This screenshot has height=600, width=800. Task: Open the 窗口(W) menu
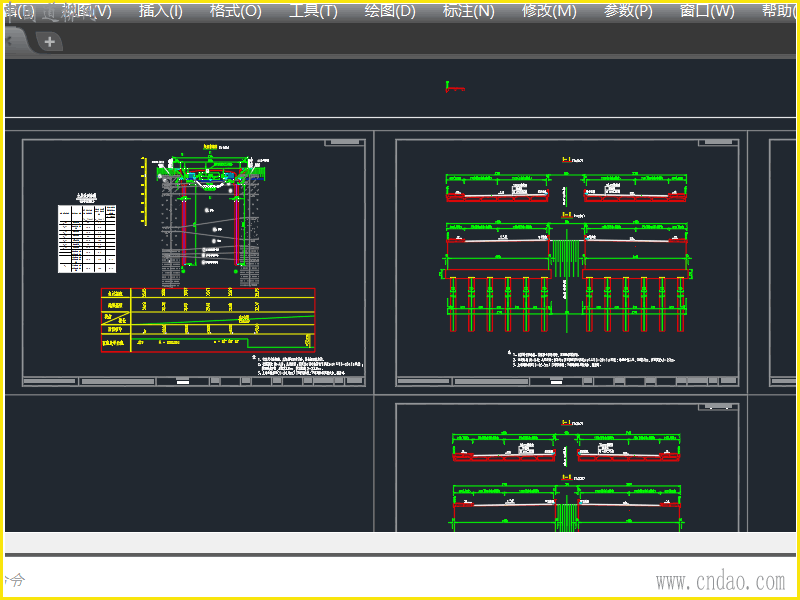click(706, 12)
